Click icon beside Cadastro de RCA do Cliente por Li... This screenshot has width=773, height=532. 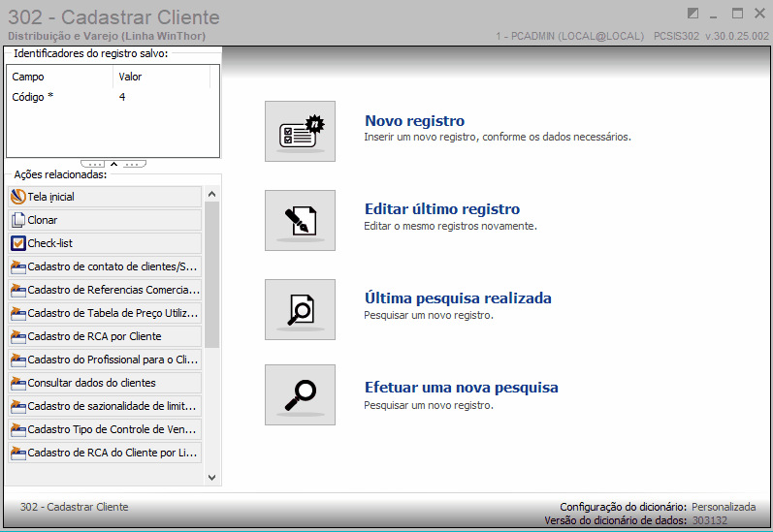point(18,453)
